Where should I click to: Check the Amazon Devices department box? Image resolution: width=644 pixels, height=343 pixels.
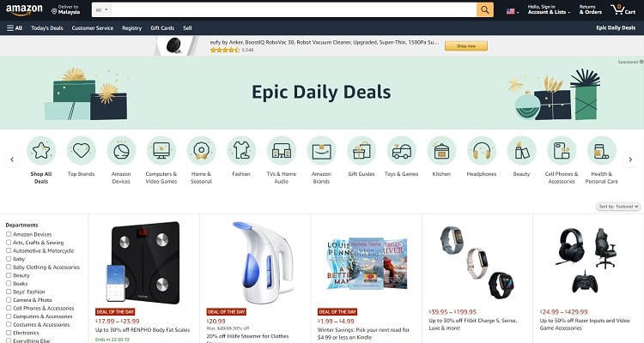click(x=9, y=234)
